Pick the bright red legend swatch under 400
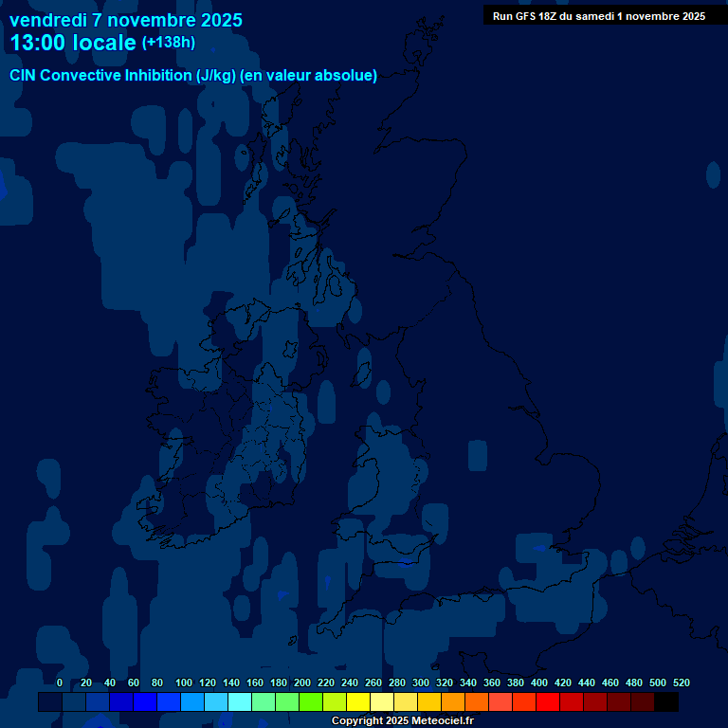Image resolution: width=728 pixels, height=728 pixels. coord(548,702)
